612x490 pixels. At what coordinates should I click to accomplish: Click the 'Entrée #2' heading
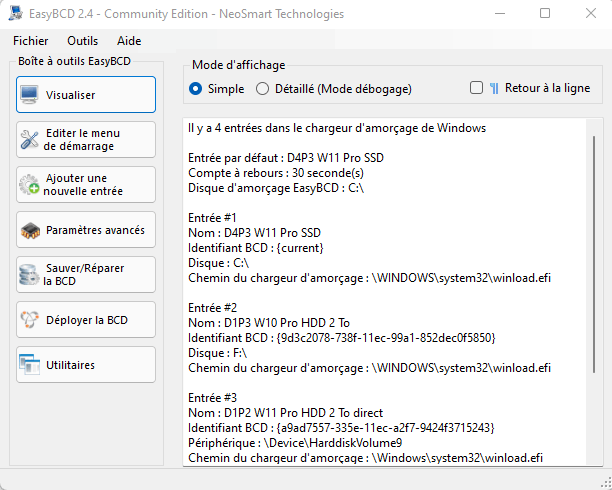pos(212,308)
